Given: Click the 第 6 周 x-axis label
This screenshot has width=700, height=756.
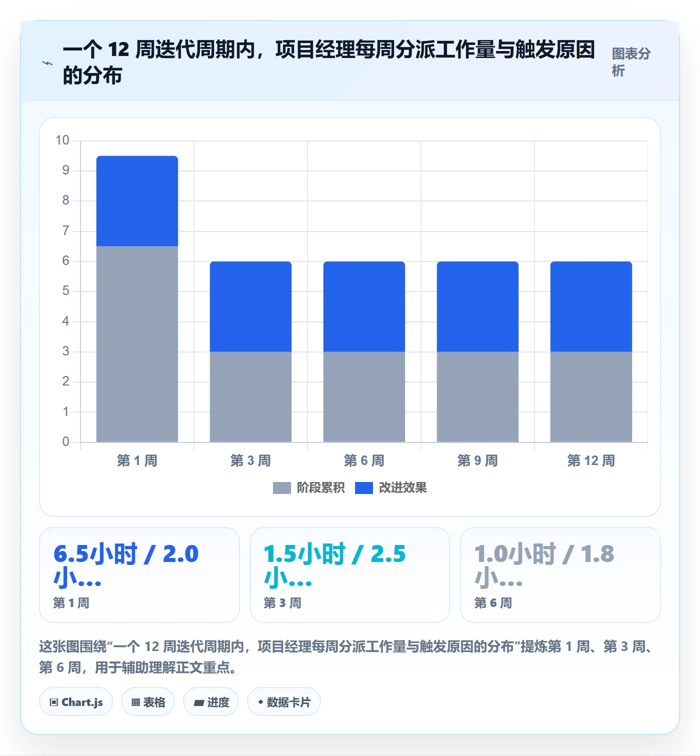Looking at the screenshot, I should pos(364,460).
